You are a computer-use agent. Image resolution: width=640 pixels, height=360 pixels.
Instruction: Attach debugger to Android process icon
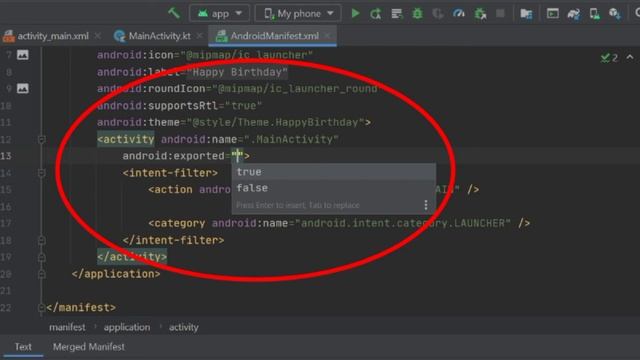coord(480,14)
